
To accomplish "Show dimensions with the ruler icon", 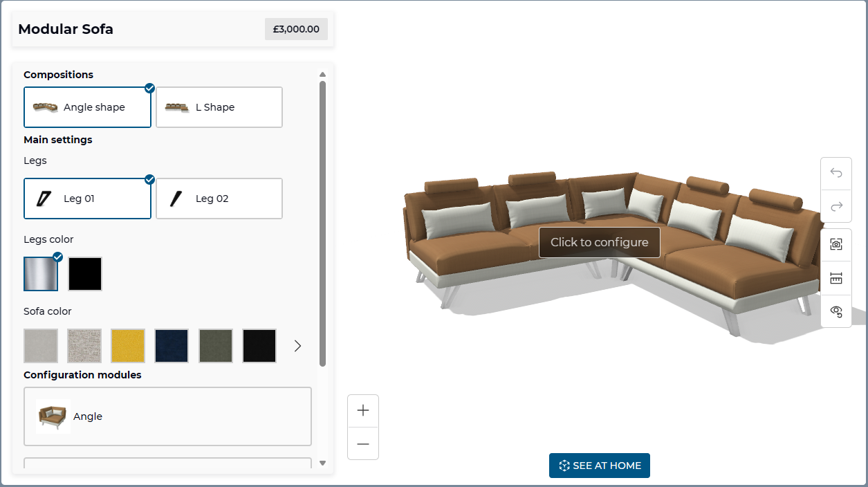I will (x=835, y=278).
